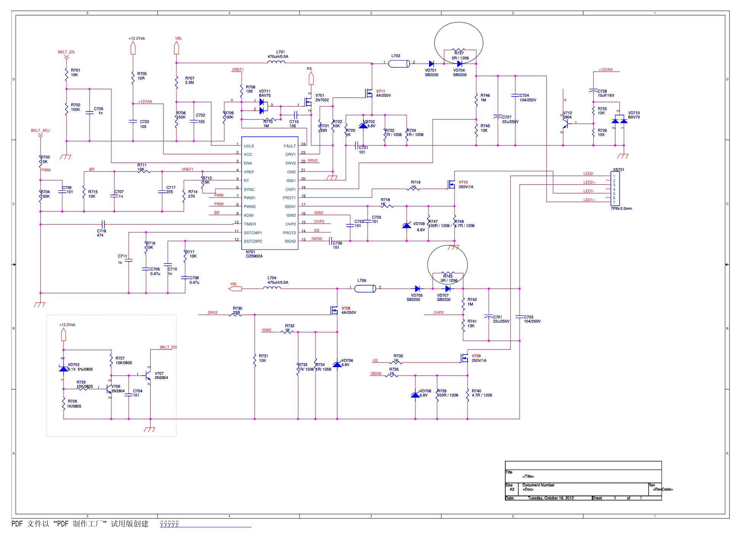Select the N701 OZ9902A chip label
The width and height of the screenshot is (756, 534).
click(254, 254)
